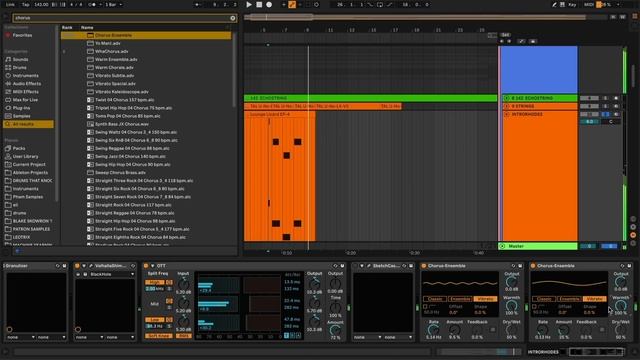Screen dimensions: 640x360
Task: Open the MIDI Effects category
Action: (25, 92)
